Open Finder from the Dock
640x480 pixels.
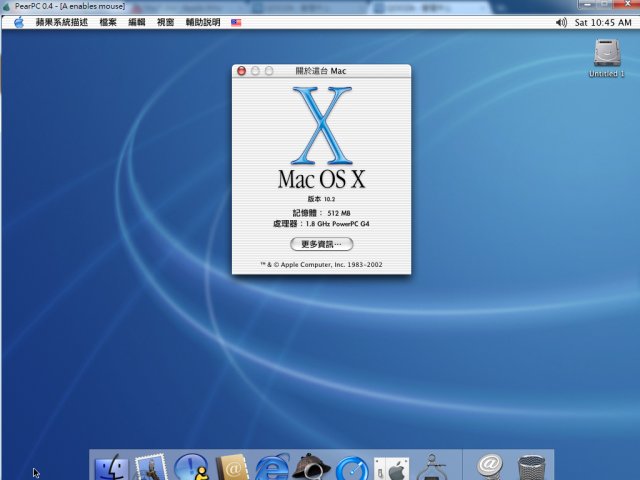[x=111, y=468]
